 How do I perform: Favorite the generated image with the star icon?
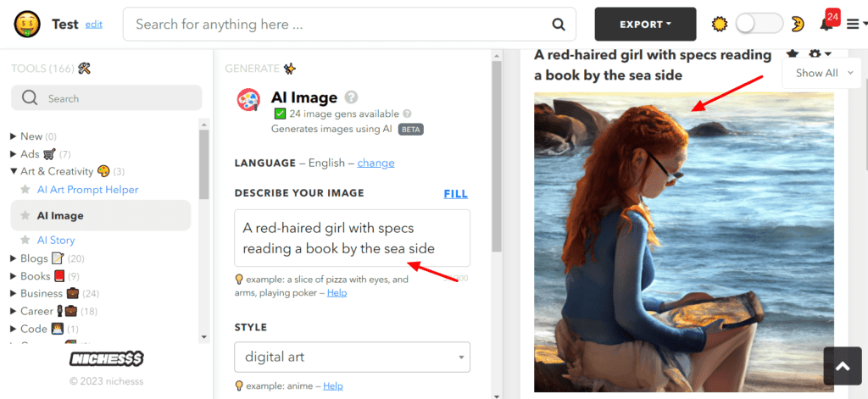(x=793, y=54)
